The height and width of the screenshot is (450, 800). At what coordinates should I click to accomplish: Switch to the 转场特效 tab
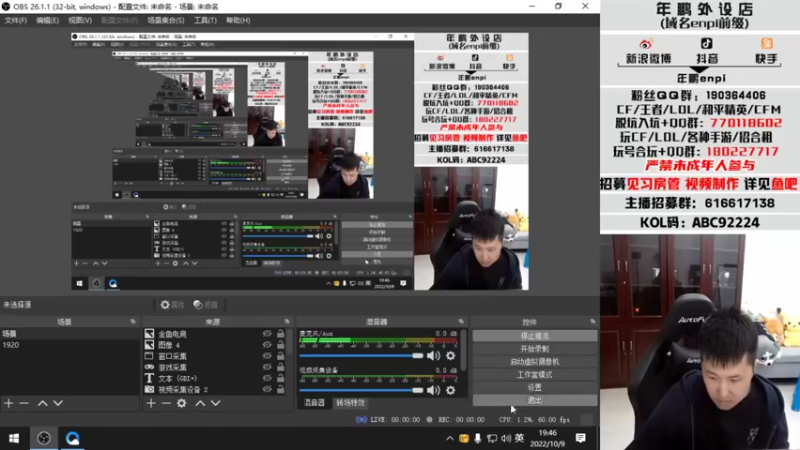[351, 403]
